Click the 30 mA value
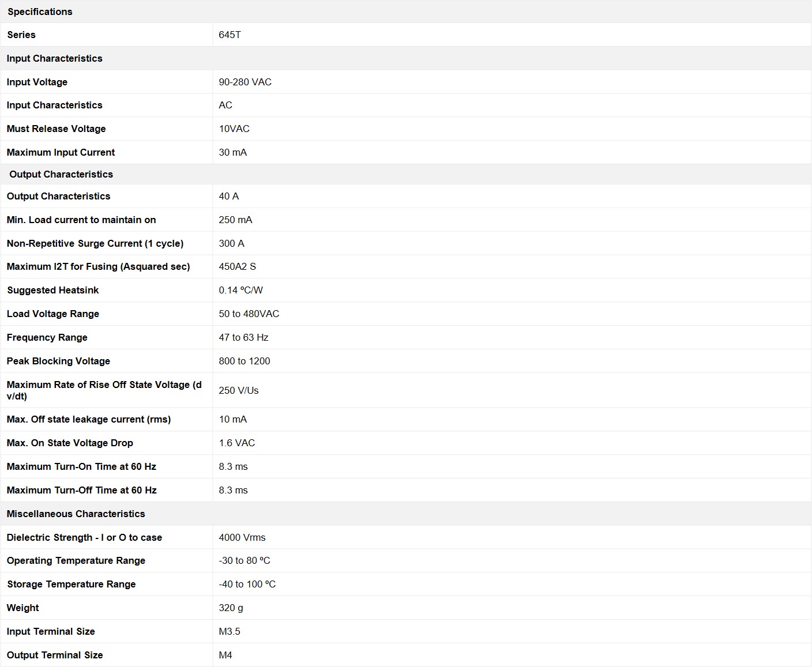The width and height of the screenshot is (812, 667). [x=232, y=152]
